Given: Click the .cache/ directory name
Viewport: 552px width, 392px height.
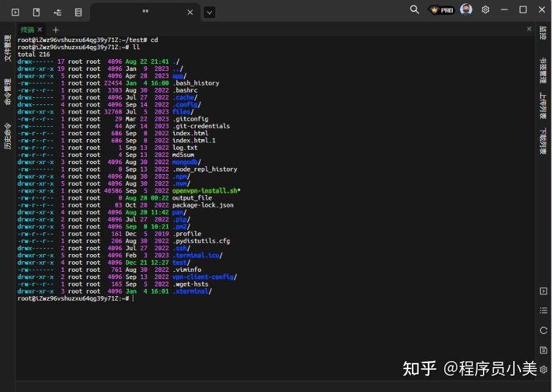Looking at the screenshot, I should (185, 97).
